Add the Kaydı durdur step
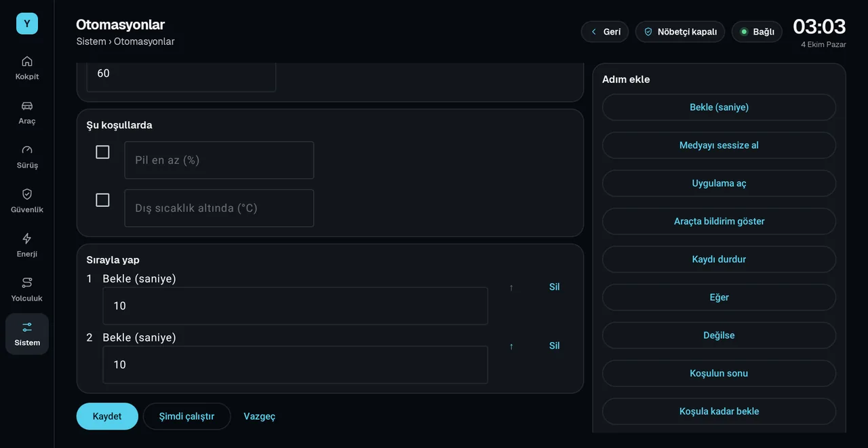The height and width of the screenshot is (448, 868). (719, 259)
